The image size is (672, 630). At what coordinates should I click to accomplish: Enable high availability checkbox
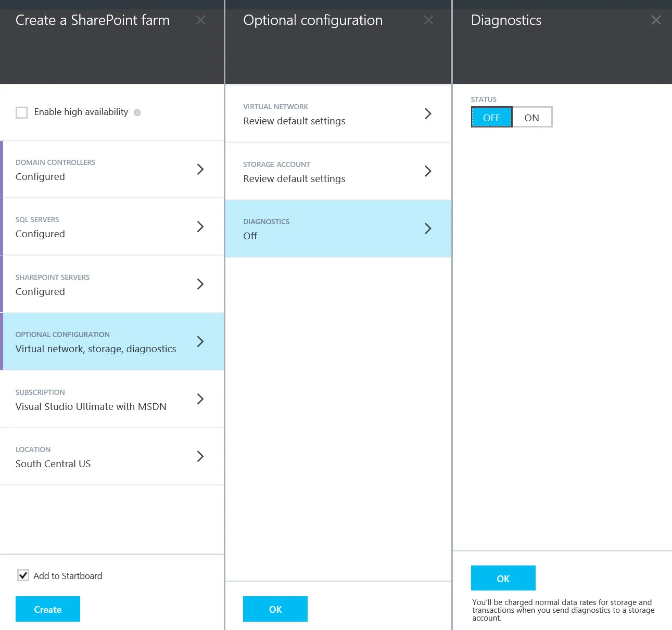(21, 112)
